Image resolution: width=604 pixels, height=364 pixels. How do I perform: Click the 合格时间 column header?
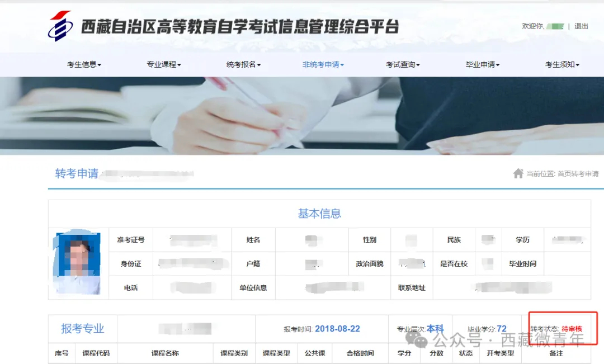tap(360, 353)
